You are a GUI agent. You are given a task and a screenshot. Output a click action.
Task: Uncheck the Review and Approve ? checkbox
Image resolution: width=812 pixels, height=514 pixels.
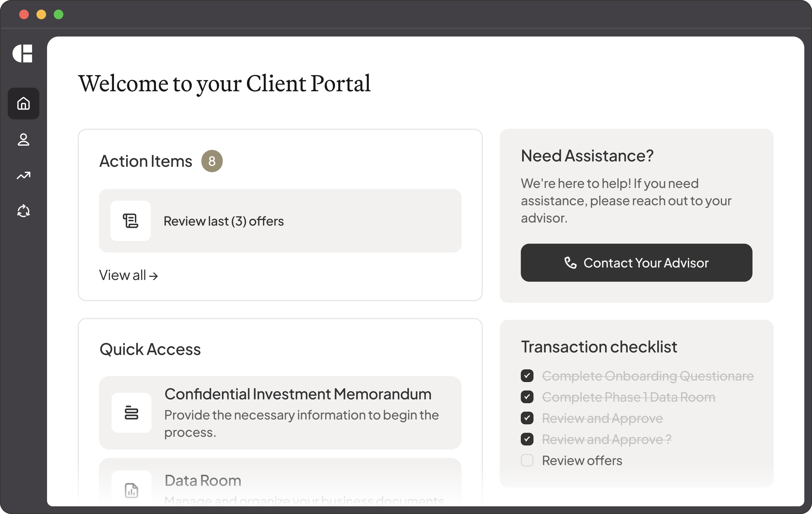click(527, 439)
